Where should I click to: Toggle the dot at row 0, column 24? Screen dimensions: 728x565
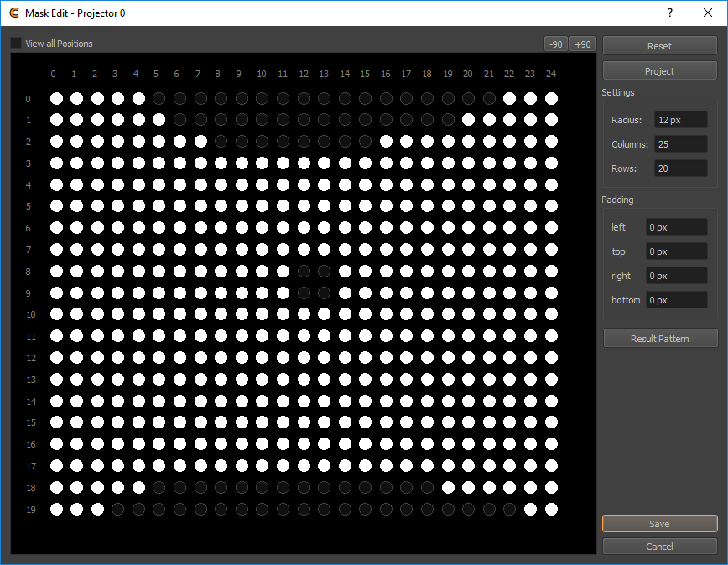551,98
